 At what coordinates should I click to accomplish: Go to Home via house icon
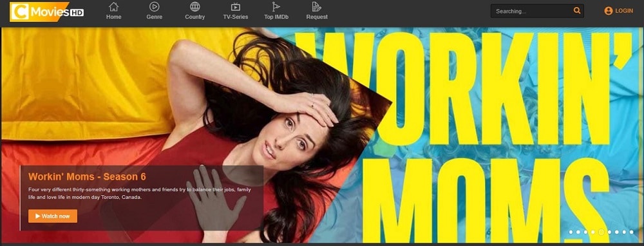(114, 6)
